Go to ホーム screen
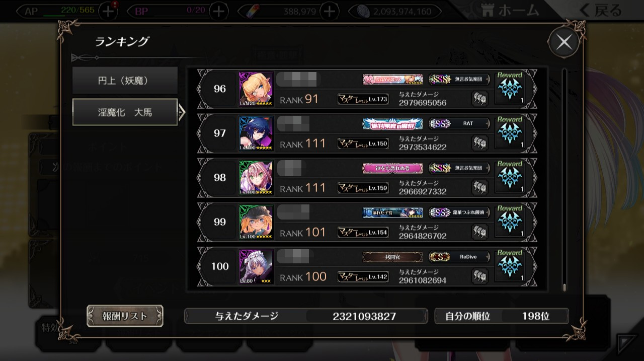This screenshot has height=361, width=644. [510, 10]
